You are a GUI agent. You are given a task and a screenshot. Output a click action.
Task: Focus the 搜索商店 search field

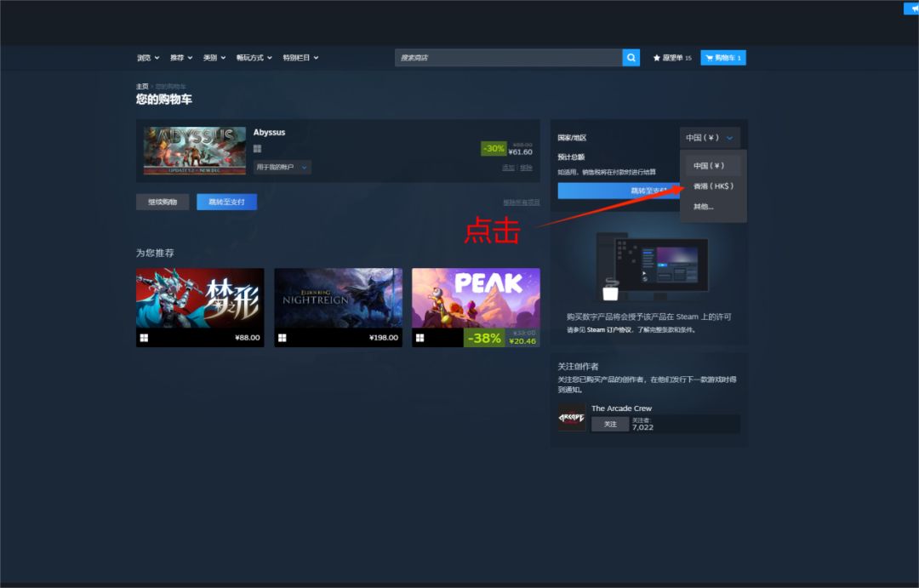[x=508, y=58]
